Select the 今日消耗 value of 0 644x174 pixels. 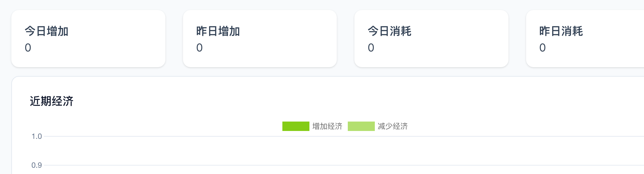pos(371,48)
